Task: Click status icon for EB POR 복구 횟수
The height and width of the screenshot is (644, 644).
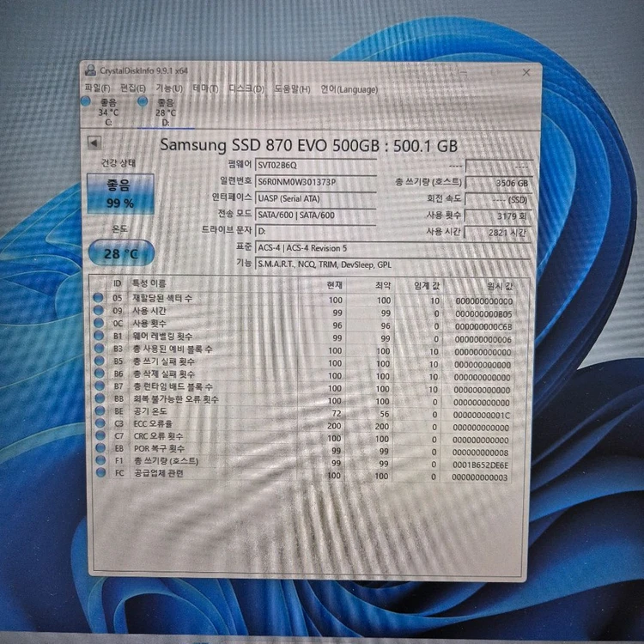Action: (x=100, y=447)
